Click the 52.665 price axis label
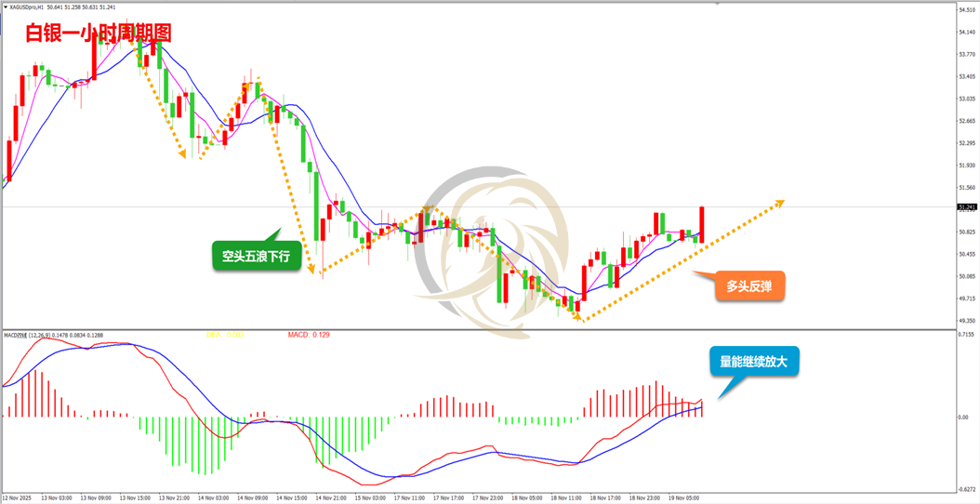 (967, 121)
